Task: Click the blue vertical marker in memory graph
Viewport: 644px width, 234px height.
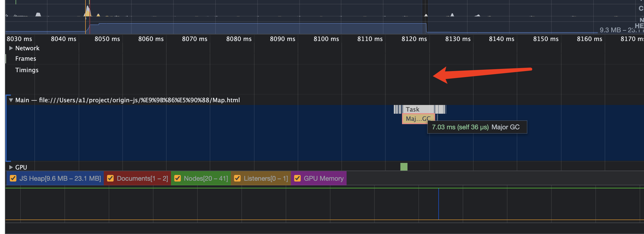Action: (x=439, y=204)
